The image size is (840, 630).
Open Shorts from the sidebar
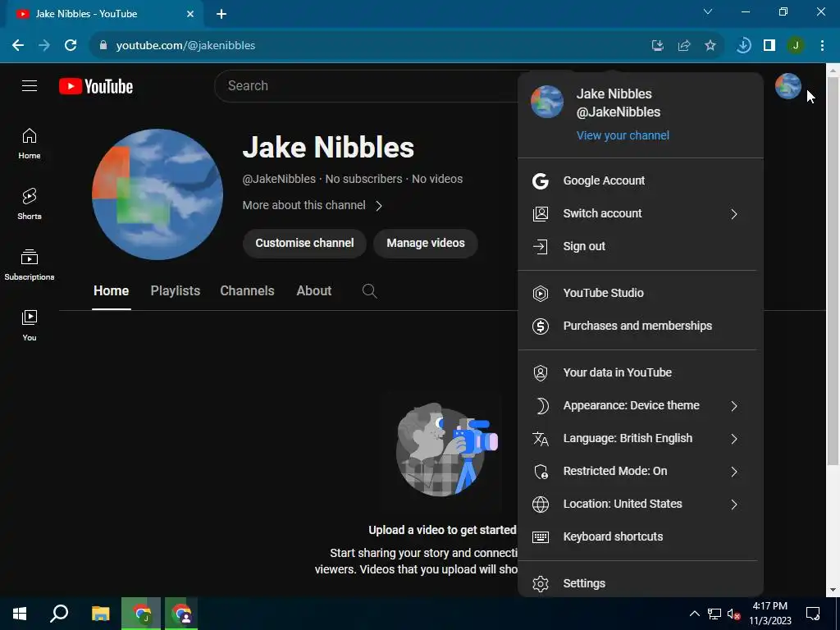30,204
